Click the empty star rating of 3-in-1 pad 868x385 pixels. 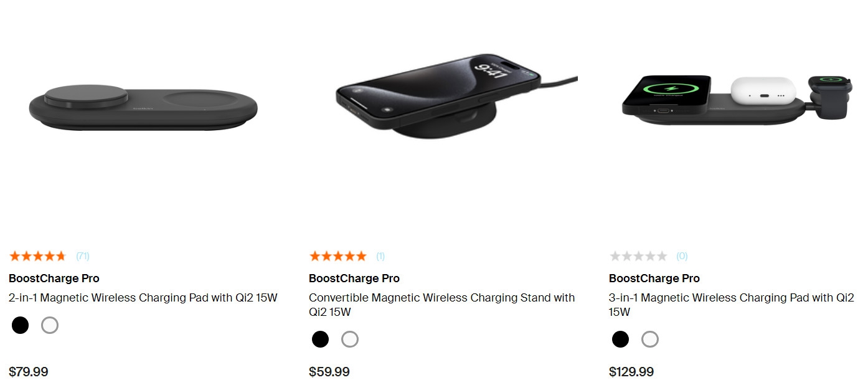pos(638,256)
